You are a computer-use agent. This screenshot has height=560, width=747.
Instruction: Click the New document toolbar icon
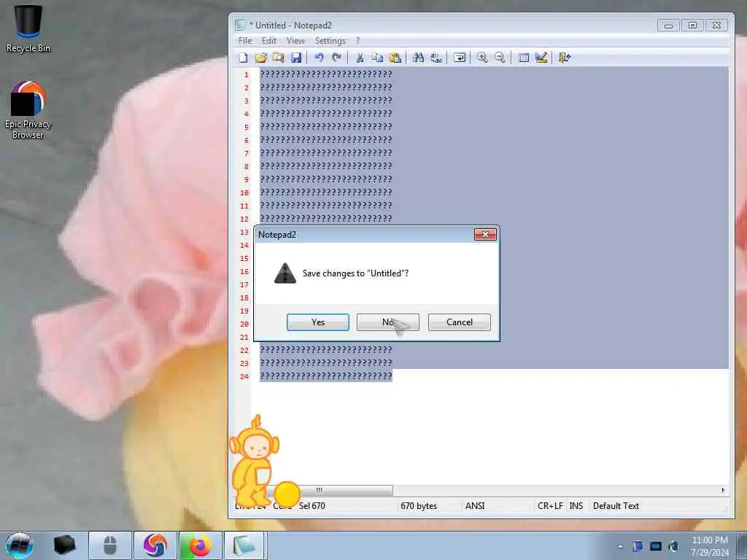(x=244, y=58)
